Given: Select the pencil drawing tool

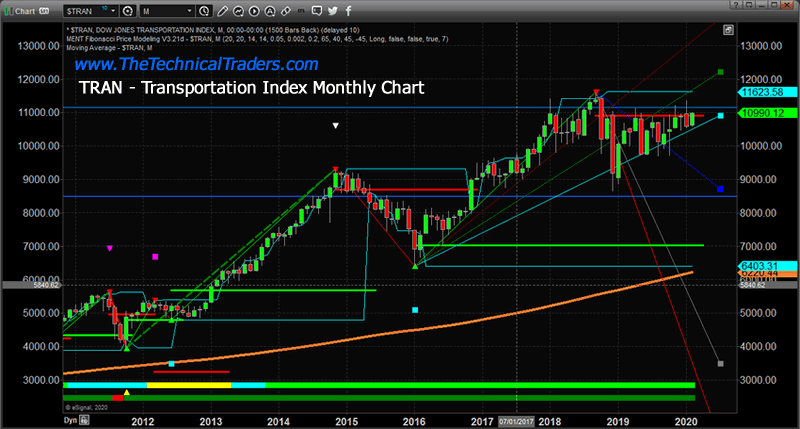Looking at the screenshot, I should 222,11.
